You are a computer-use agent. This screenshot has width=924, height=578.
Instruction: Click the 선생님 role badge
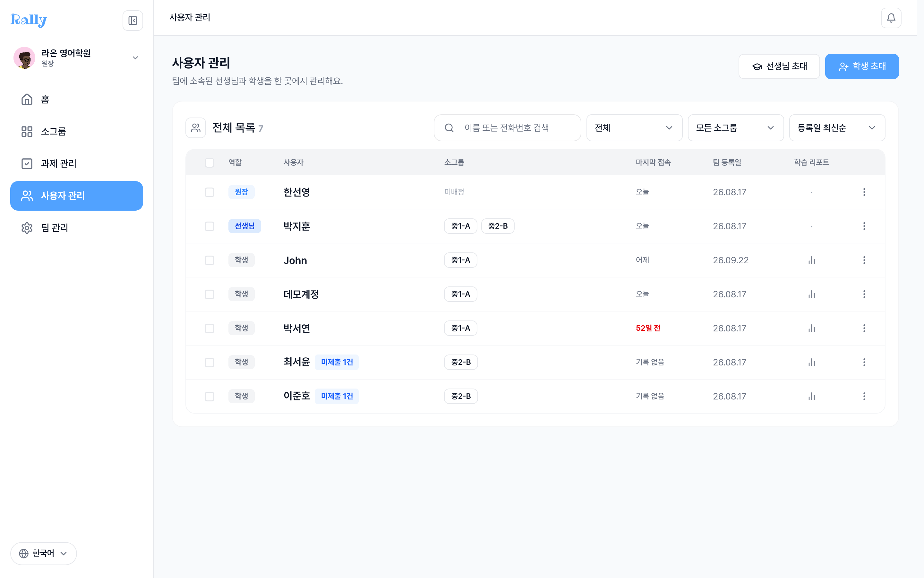(x=244, y=226)
